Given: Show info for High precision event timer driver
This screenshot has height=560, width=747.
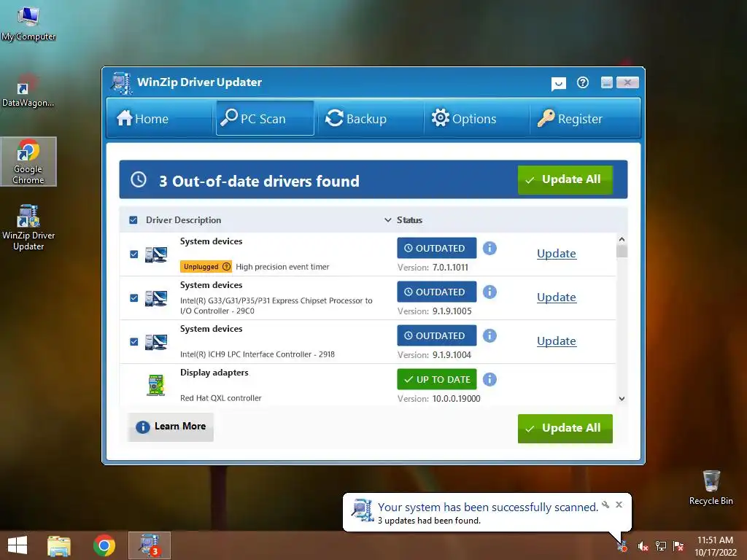Looking at the screenshot, I should pyautogui.click(x=489, y=248).
